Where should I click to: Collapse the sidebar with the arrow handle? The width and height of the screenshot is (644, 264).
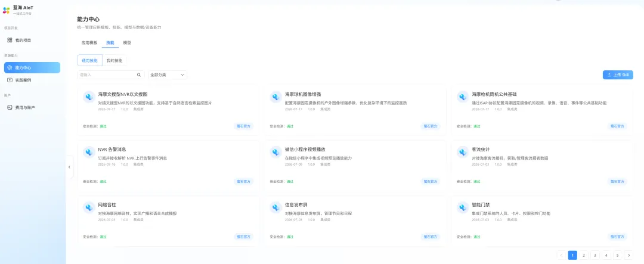coord(69,167)
